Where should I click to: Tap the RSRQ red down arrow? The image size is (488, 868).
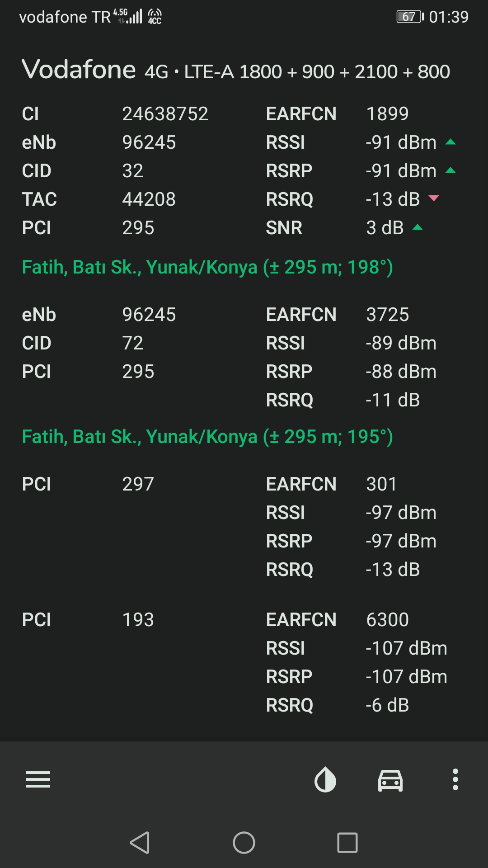tap(434, 198)
